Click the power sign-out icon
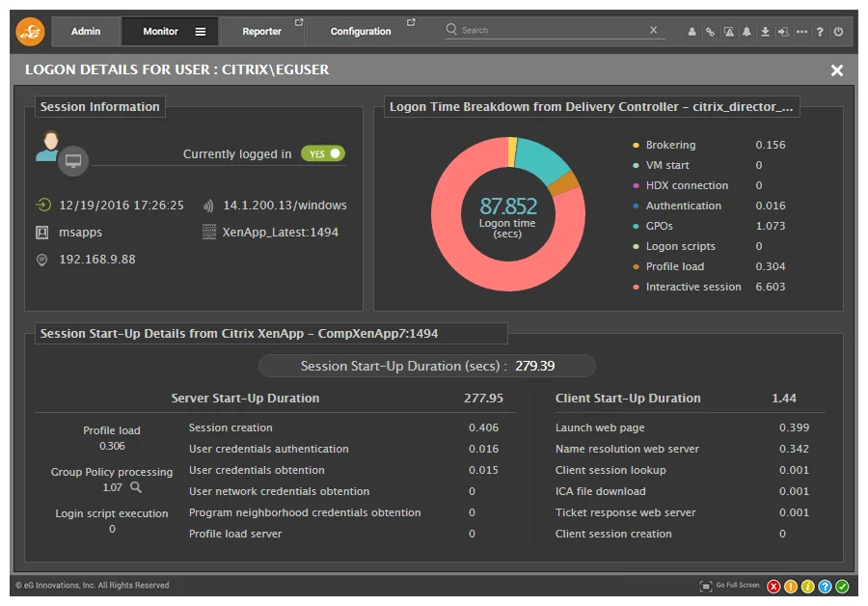Screen dimensions: 868x606 click(x=839, y=32)
